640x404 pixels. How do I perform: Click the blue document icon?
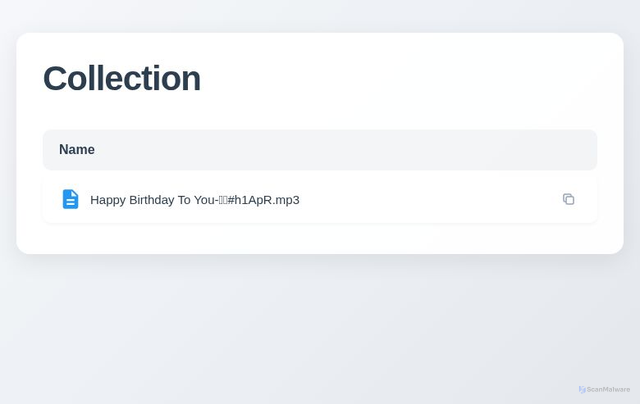pos(70,199)
